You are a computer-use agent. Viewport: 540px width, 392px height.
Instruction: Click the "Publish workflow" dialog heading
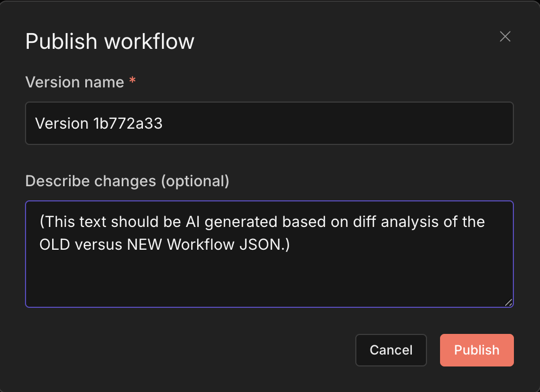pos(110,42)
